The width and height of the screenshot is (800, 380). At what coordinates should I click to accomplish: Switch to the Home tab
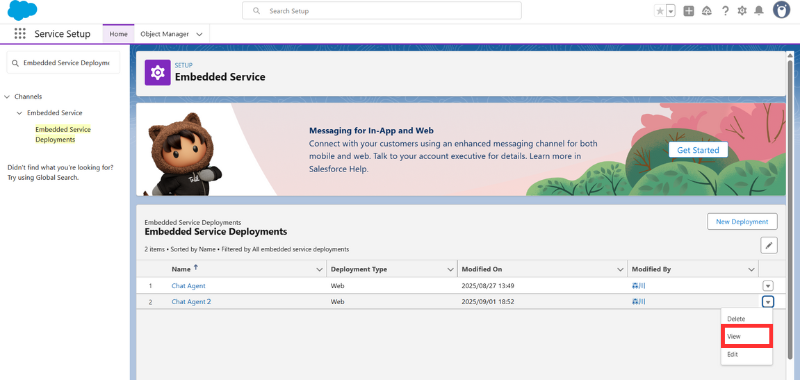coord(118,34)
